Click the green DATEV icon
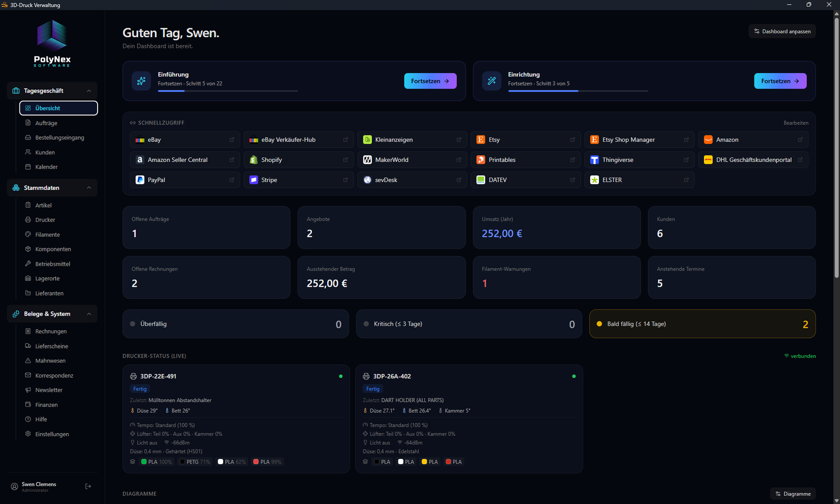Image resolution: width=840 pixels, height=504 pixels. [x=480, y=180]
